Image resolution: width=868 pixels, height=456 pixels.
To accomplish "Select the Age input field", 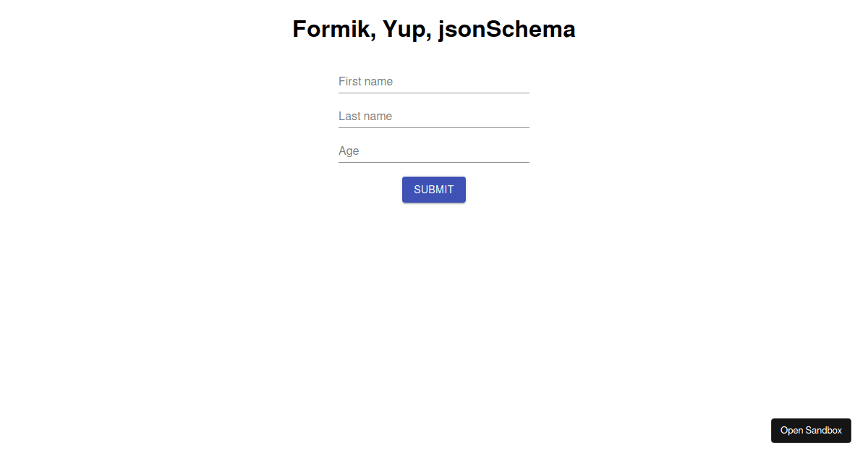I will click(x=434, y=151).
